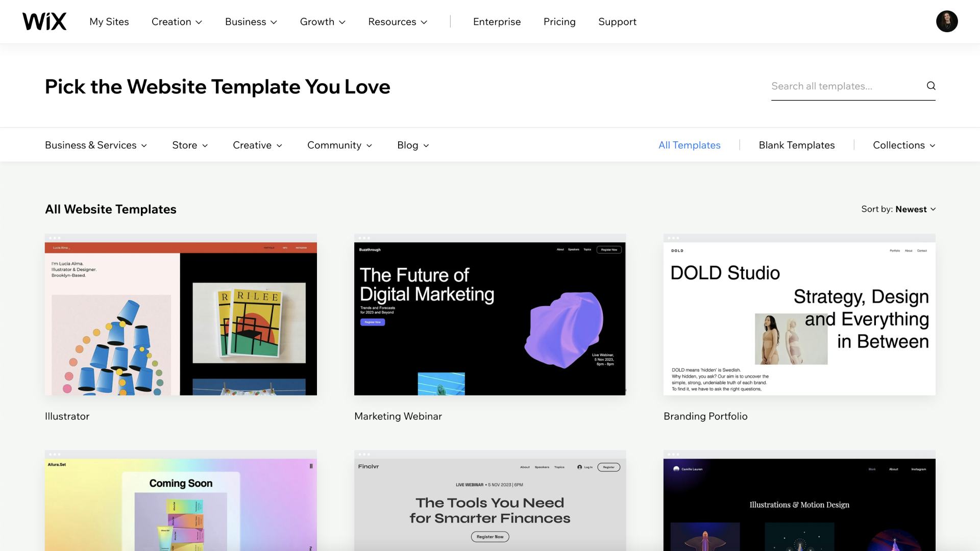The image size is (980, 551).
Task: Open the Creation menu
Action: pyautogui.click(x=177, y=22)
